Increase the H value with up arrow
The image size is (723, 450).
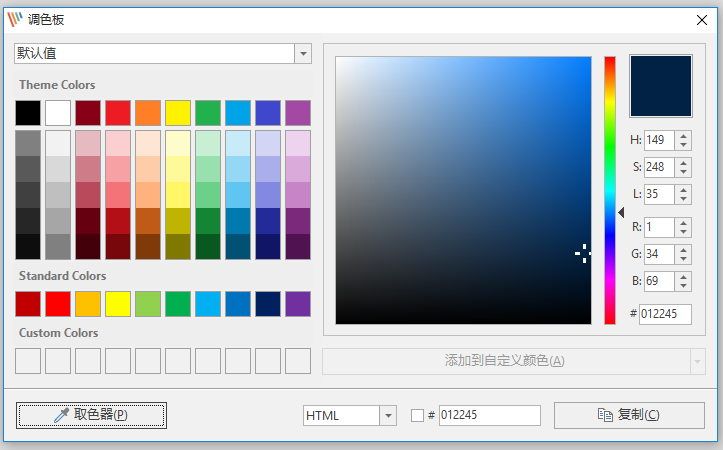coord(684,136)
